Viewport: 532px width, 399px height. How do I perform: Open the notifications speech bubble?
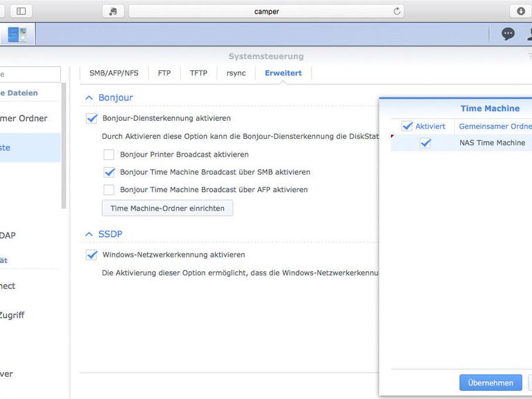[x=508, y=34]
